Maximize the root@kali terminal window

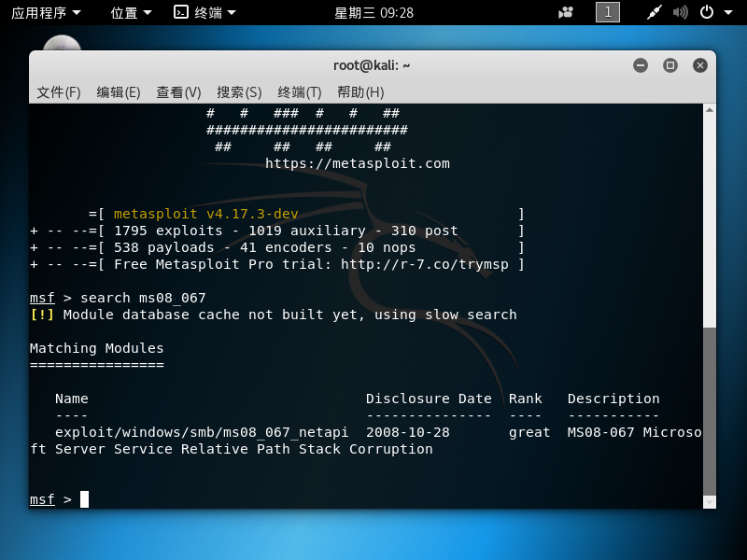tap(670, 65)
